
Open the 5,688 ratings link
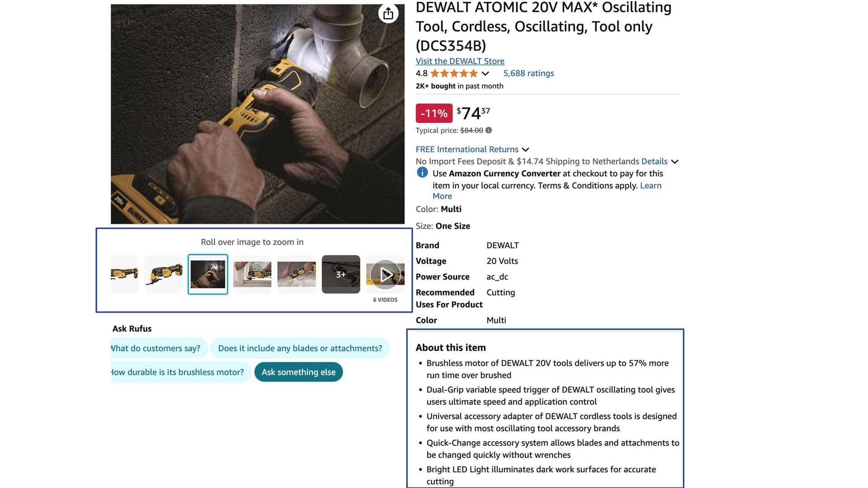coord(528,73)
